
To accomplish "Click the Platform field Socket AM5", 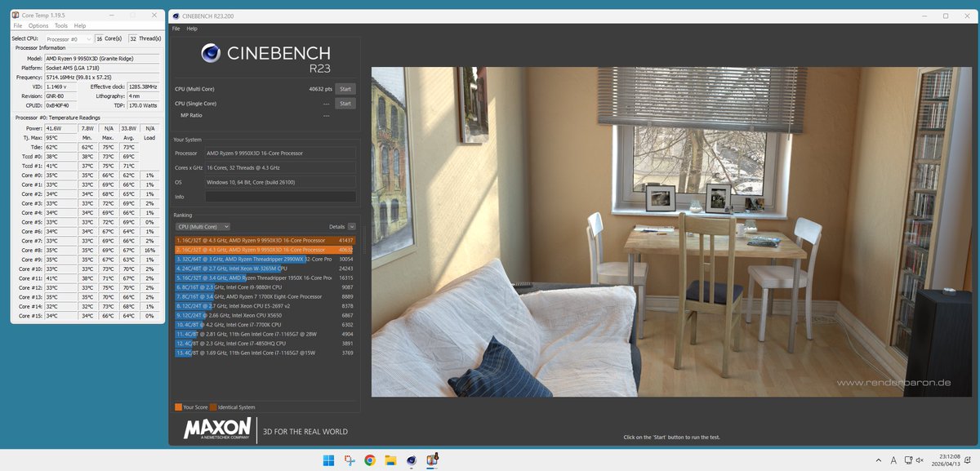I will pyautogui.click(x=102, y=68).
